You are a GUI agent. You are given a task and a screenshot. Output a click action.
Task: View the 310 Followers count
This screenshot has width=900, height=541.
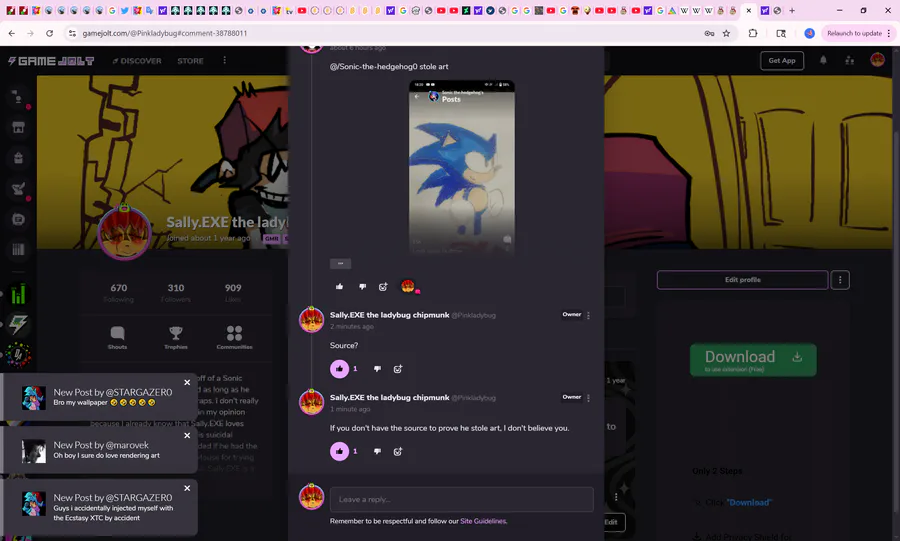[176, 292]
